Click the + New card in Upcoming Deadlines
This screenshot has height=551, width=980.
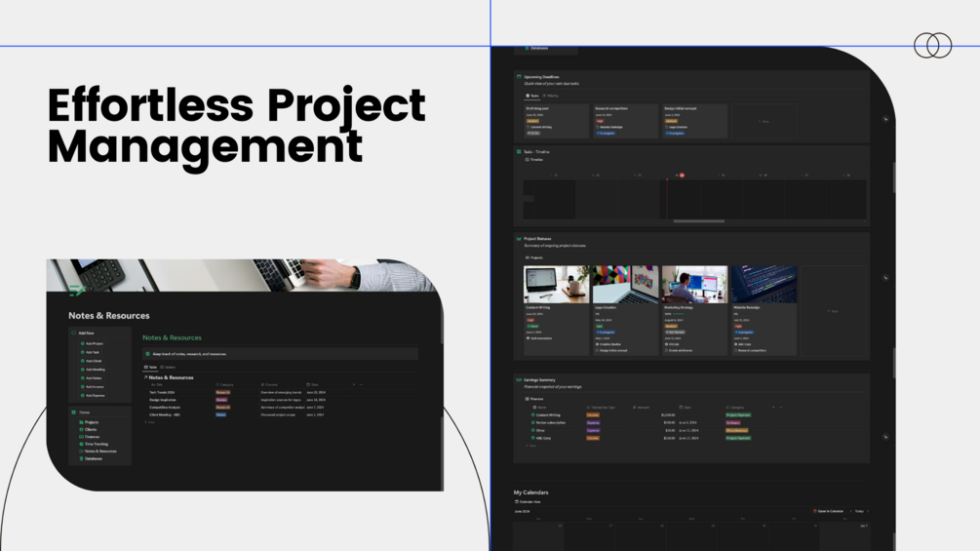pyautogui.click(x=764, y=121)
